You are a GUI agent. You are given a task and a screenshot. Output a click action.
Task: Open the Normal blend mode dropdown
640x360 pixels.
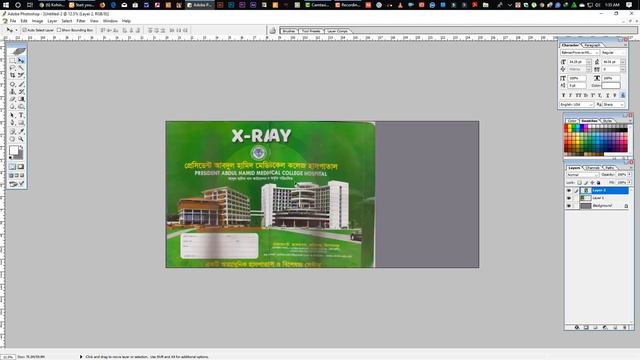(582, 175)
